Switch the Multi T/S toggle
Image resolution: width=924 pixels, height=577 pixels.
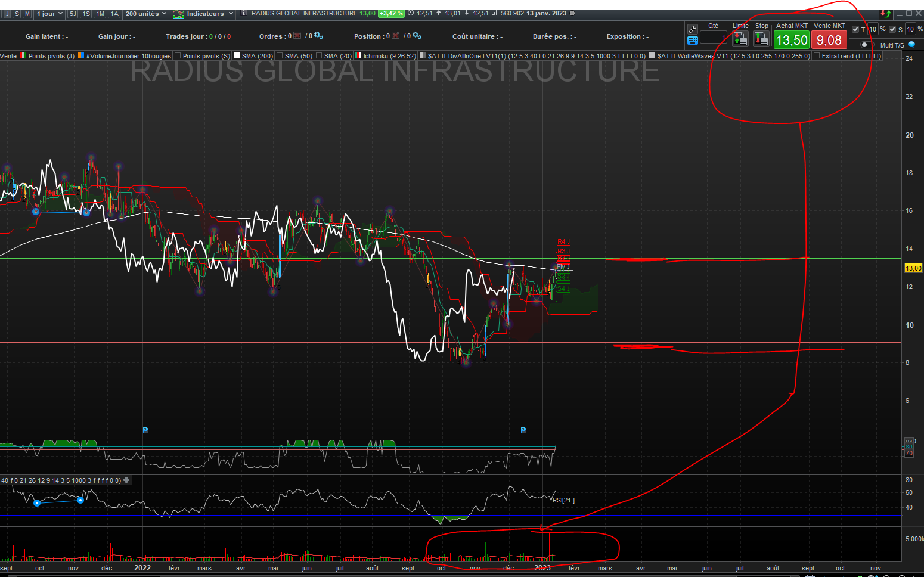click(x=866, y=45)
